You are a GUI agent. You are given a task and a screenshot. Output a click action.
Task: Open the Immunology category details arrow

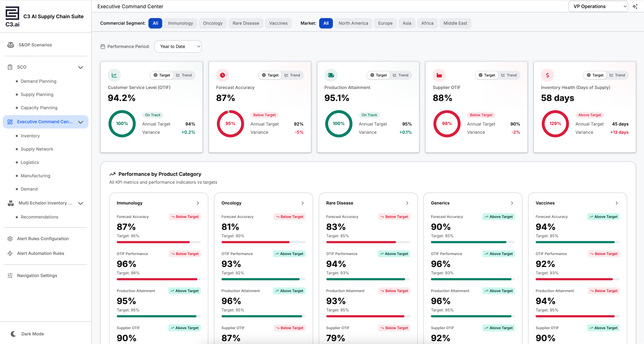click(198, 203)
